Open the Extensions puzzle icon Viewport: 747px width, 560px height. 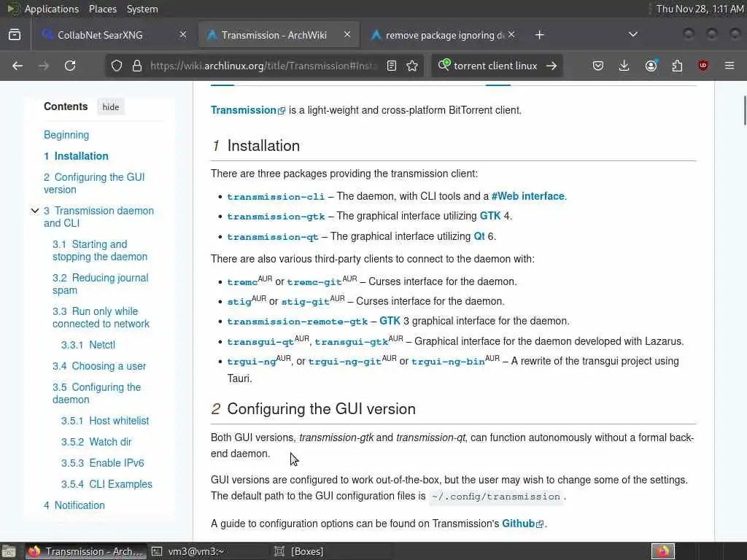coord(677,66)
